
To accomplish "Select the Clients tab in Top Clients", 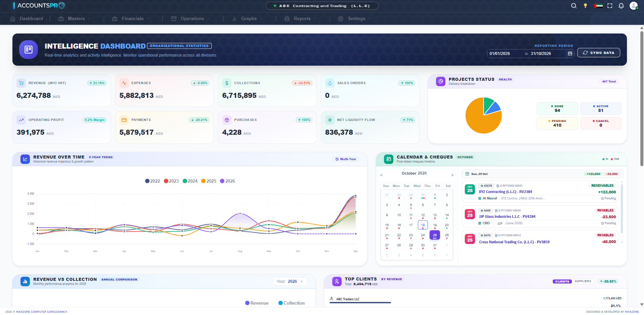I will coord(562,281).
